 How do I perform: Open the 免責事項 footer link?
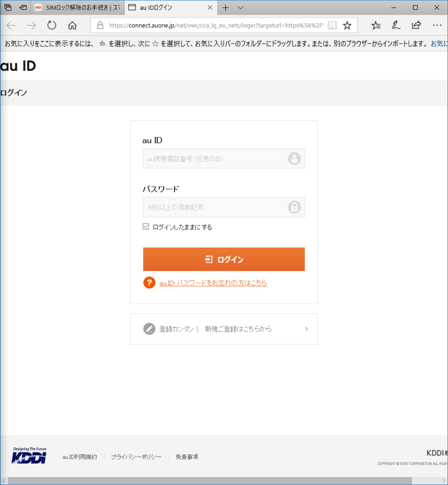187,457
